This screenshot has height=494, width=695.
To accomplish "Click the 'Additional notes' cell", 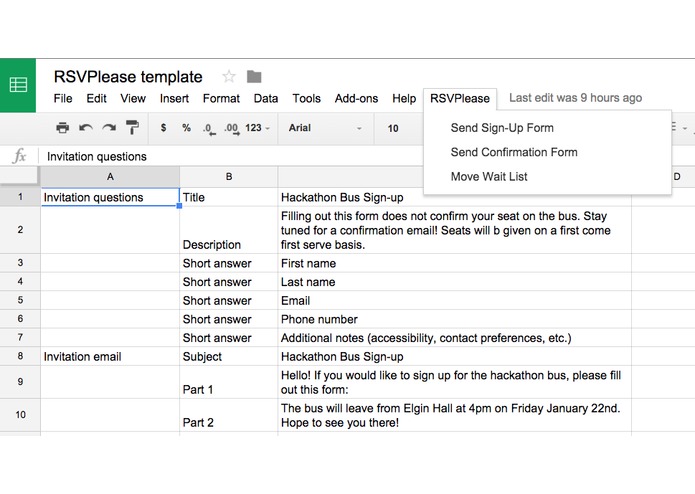I will (454, 338).
